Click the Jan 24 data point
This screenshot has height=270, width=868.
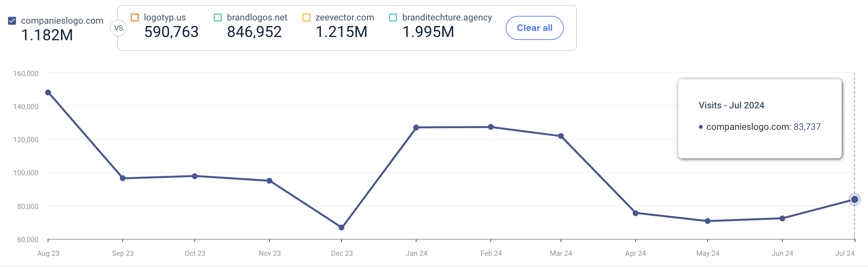point(416,128)
